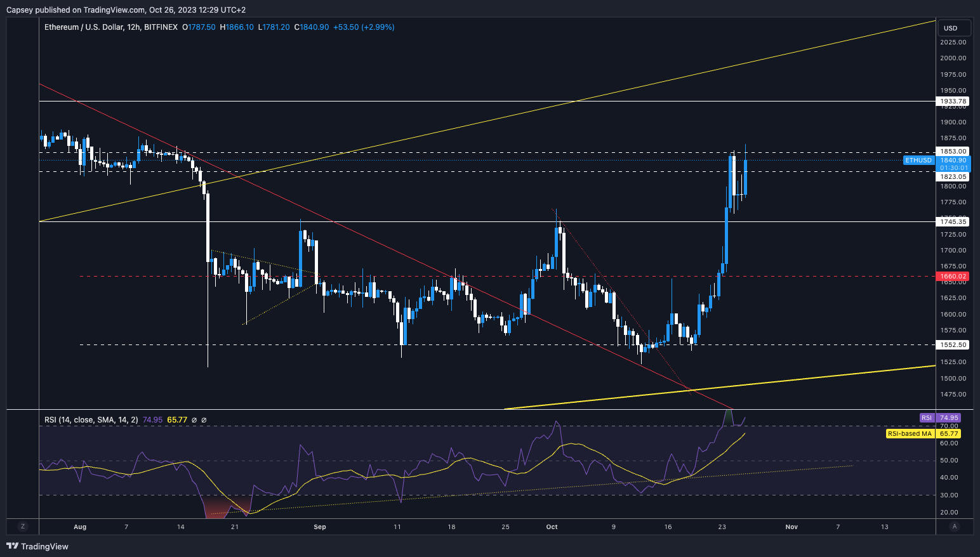Click the purple RSI label near right edge
Screen dimensions: 980x557
(927, 417)
